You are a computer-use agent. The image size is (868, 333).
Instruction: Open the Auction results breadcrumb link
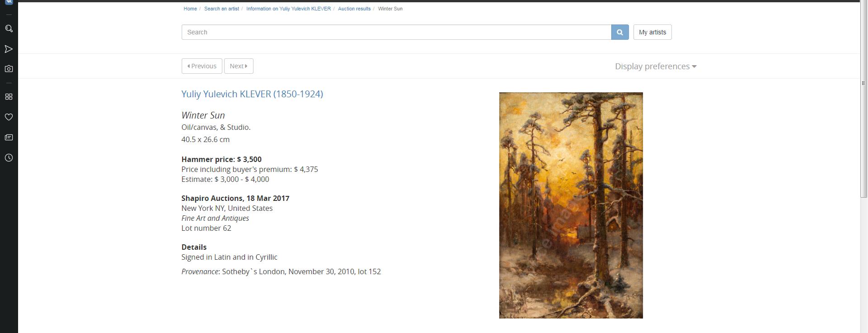[354, 9]
